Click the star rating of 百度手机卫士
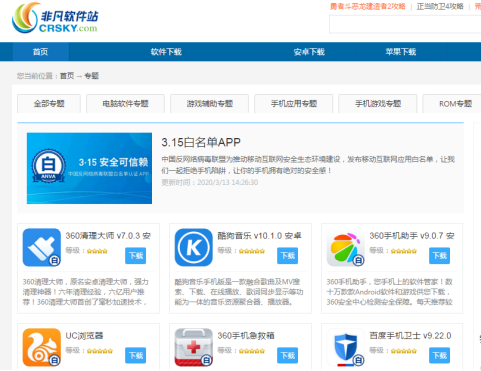481x371 pixels. (x=404, y=351)
